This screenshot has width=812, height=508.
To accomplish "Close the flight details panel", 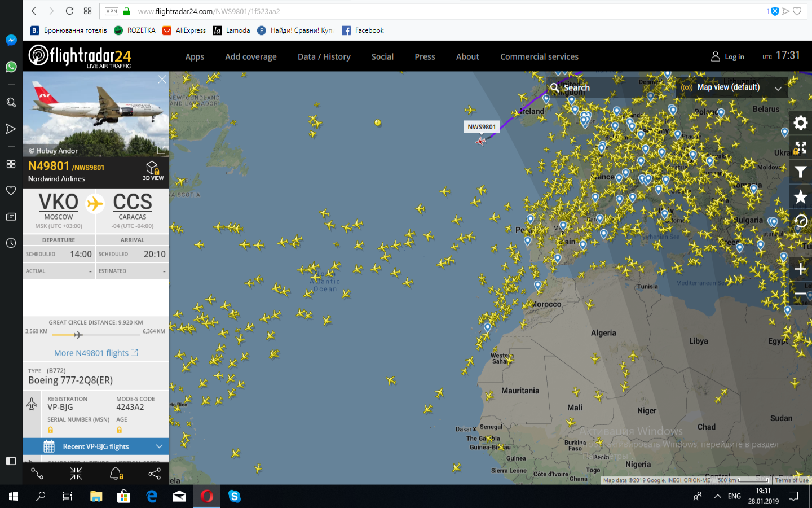I will tap(162, 80).
